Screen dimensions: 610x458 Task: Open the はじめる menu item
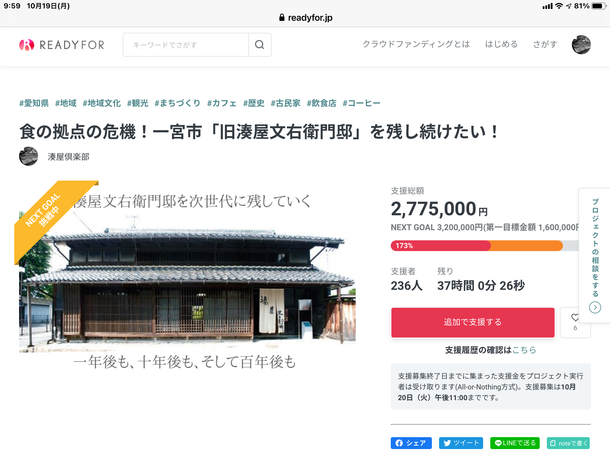click(501, 45)
